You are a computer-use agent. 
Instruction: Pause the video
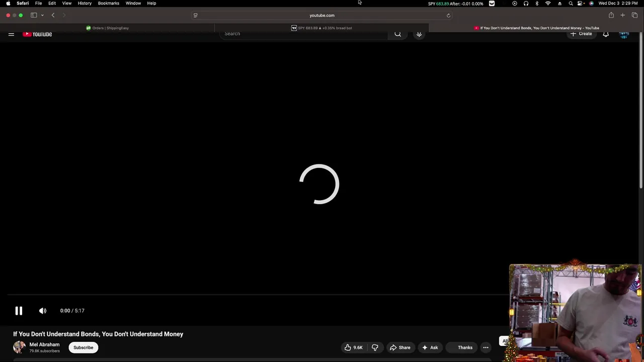(x=19, y=311)
